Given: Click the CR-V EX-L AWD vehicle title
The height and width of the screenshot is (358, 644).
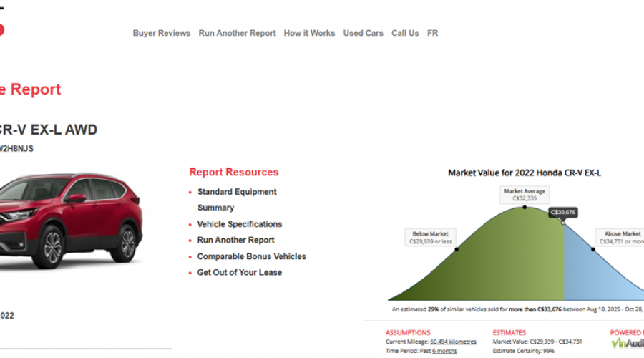Looking at the screenshot, I should click(49, 130).
